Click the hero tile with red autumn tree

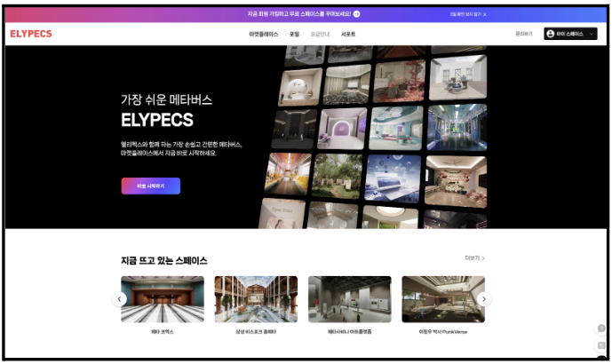tap(400, 81)
